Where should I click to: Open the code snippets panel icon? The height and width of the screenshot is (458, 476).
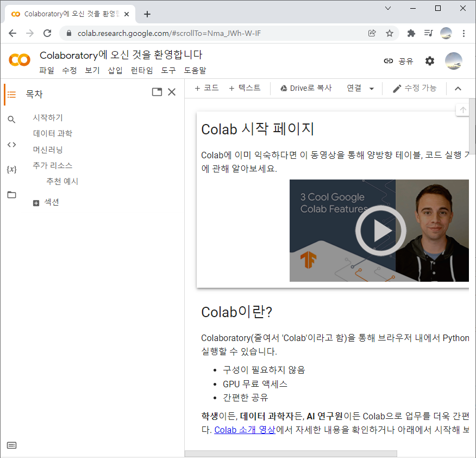click(x=11, y=145)
